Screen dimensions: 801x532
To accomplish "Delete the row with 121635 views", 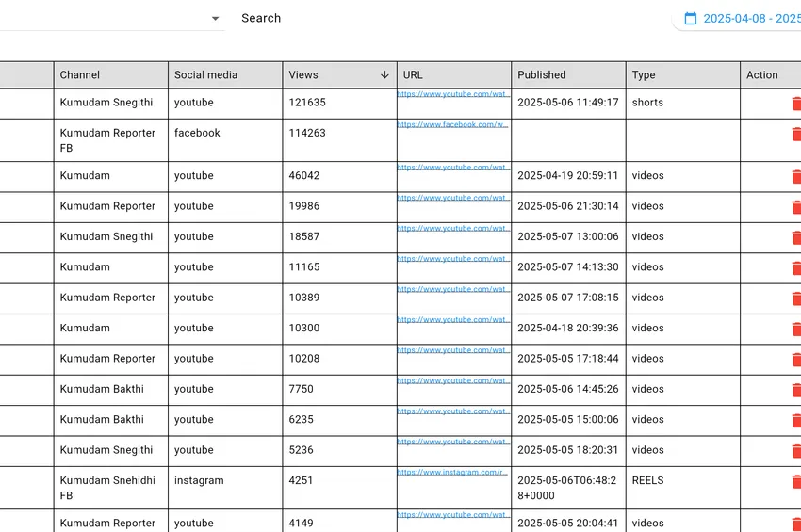I will pyautogui.click(x=796, y=104).
